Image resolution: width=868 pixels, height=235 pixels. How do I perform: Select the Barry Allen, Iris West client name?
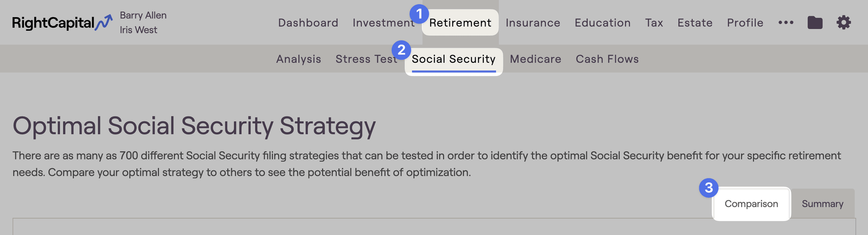(143, 23)
